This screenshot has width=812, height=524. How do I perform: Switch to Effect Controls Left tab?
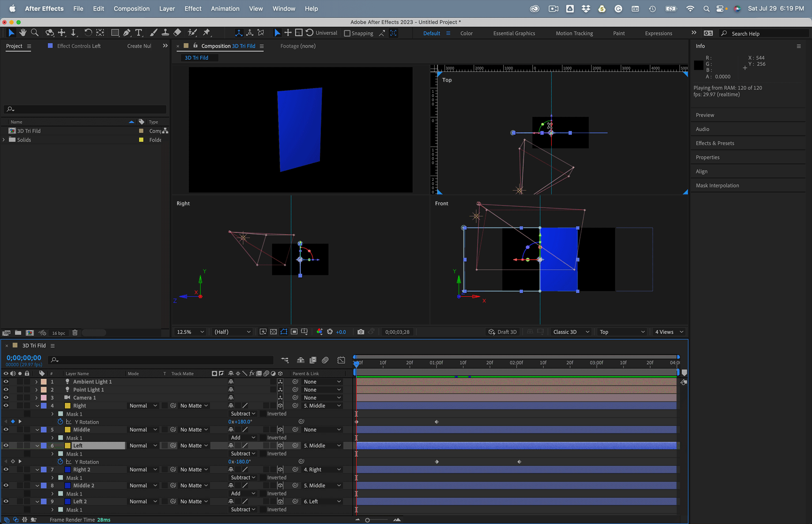pos(78,46)
